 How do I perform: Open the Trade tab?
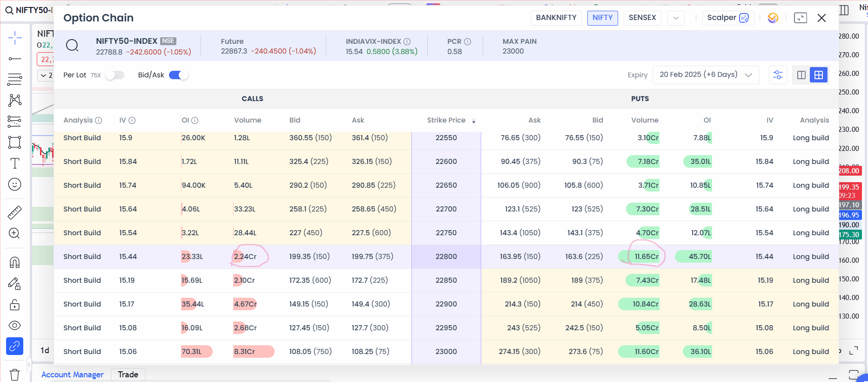[128, 375]
